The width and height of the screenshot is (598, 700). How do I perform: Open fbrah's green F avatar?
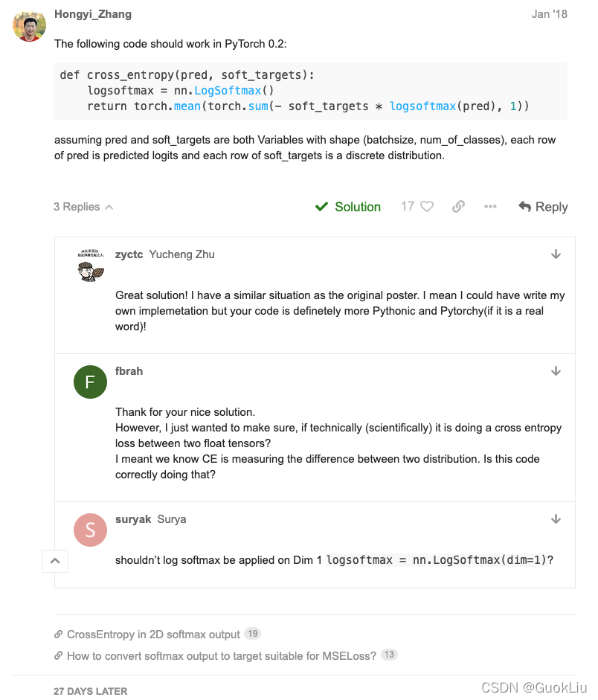point(91,382)
